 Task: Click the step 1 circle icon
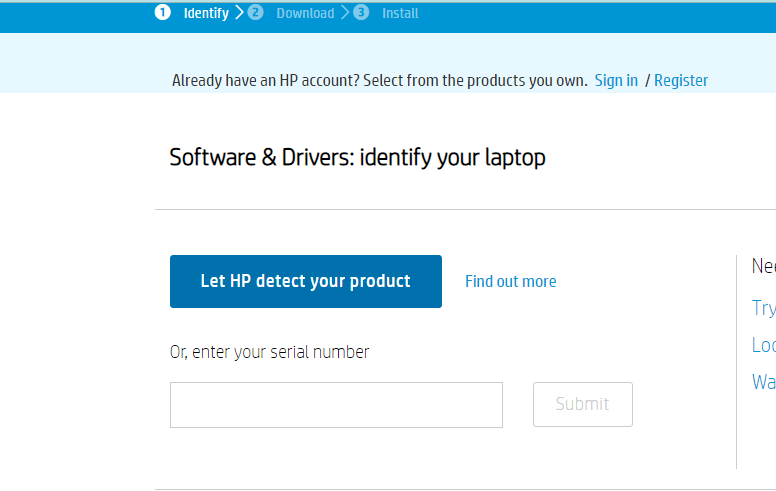click(162, 12)
